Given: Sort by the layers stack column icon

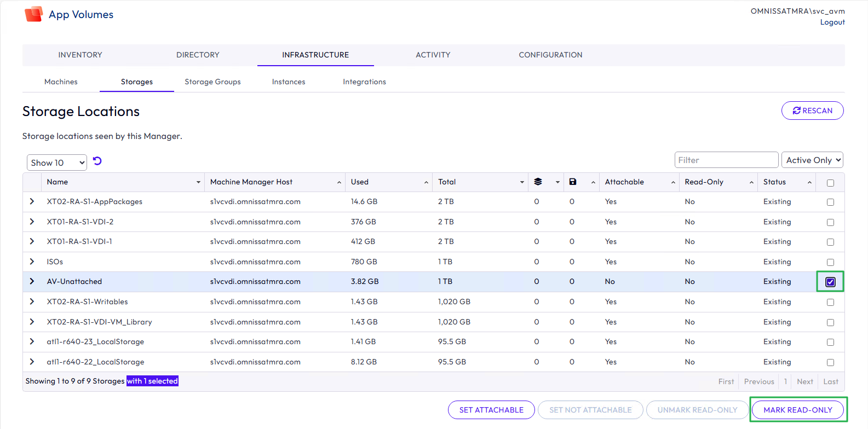Looking at the screenshot, I should click(x=538, y=182).
